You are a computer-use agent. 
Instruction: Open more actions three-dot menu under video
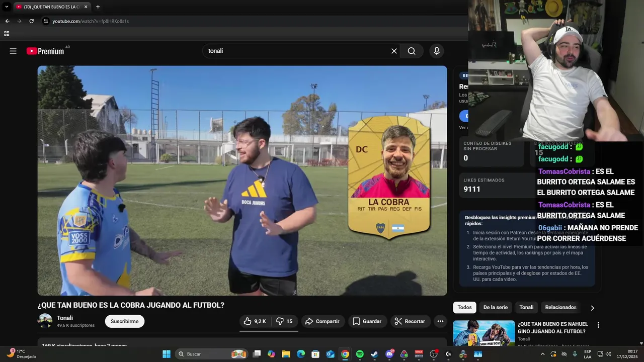point(440,321)
